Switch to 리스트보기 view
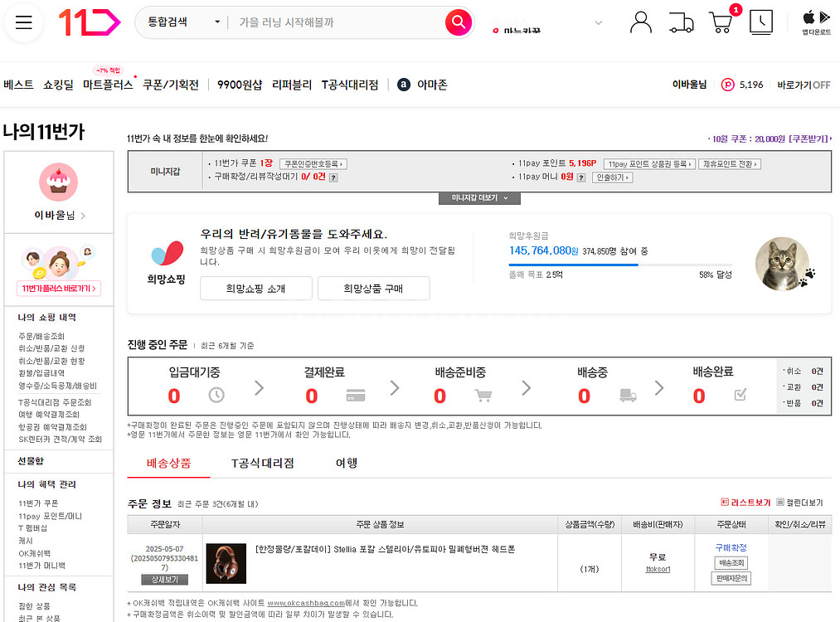Image resolution: width=840 pixels, height=622 pixels. point(745,503)
